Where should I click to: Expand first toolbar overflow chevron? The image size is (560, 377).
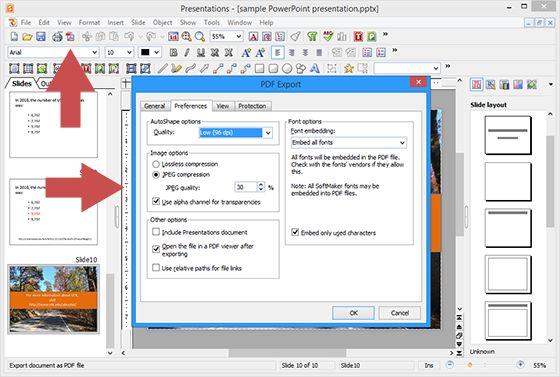385,35
